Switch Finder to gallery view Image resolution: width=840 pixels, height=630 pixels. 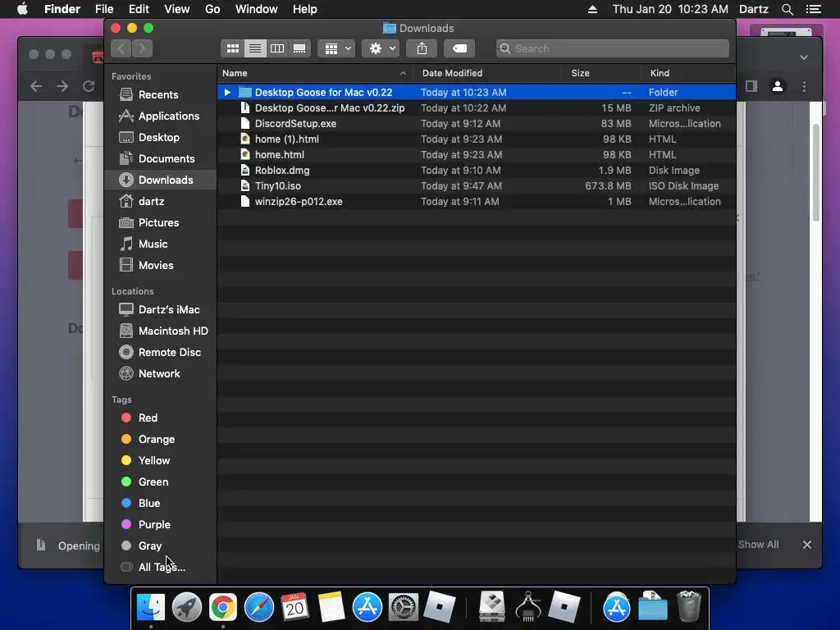tap(299, 48)
